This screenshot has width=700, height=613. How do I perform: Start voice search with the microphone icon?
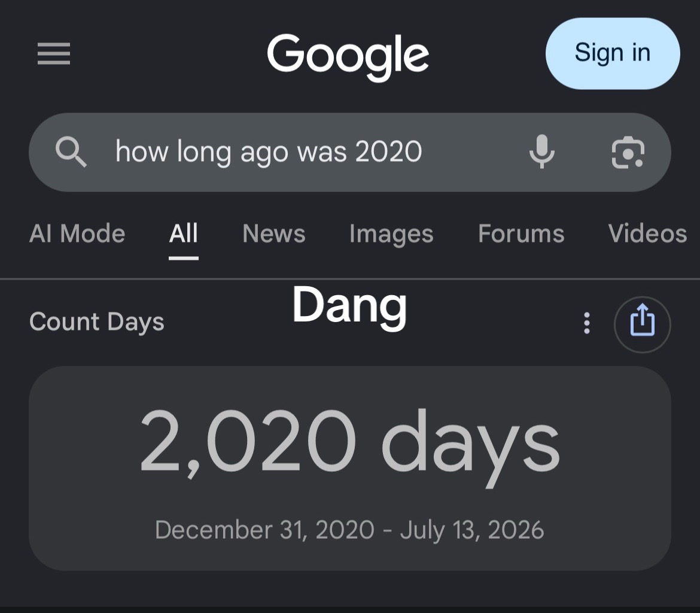click(541, 151)
